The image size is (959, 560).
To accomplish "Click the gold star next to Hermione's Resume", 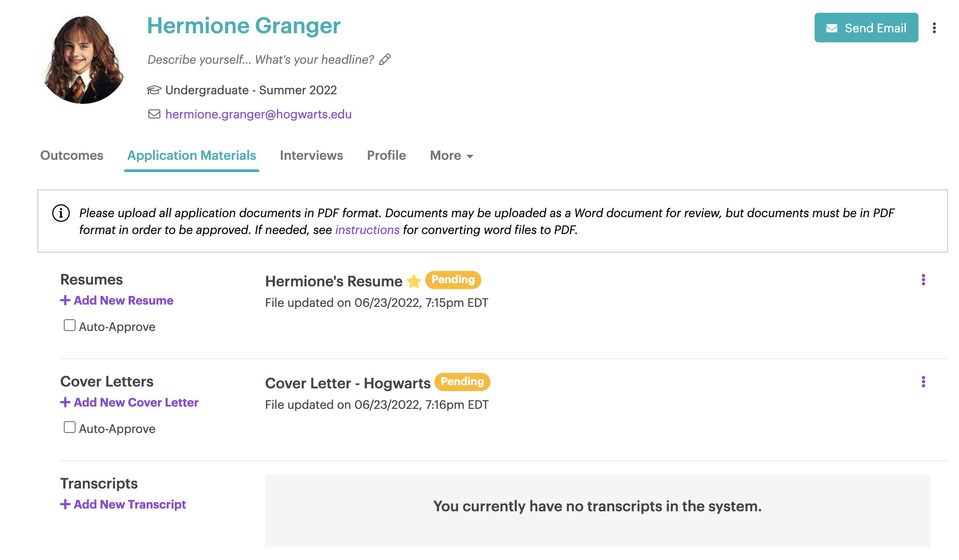I will pyautogui.click(x=413, y=281).
